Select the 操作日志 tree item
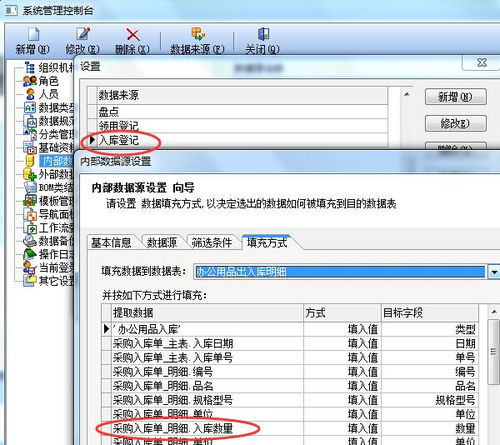Viewport: 500px width, 445px height. 56,254
